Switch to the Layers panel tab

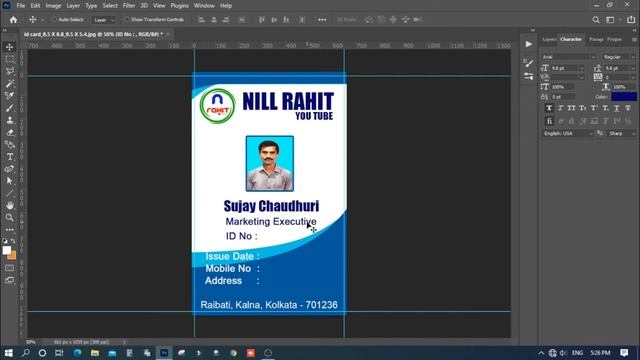[549, 39]
